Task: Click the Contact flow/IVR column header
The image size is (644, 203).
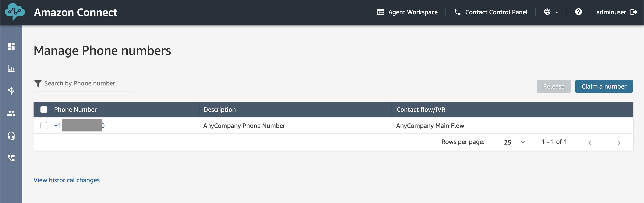Action: tap(421, 110)
